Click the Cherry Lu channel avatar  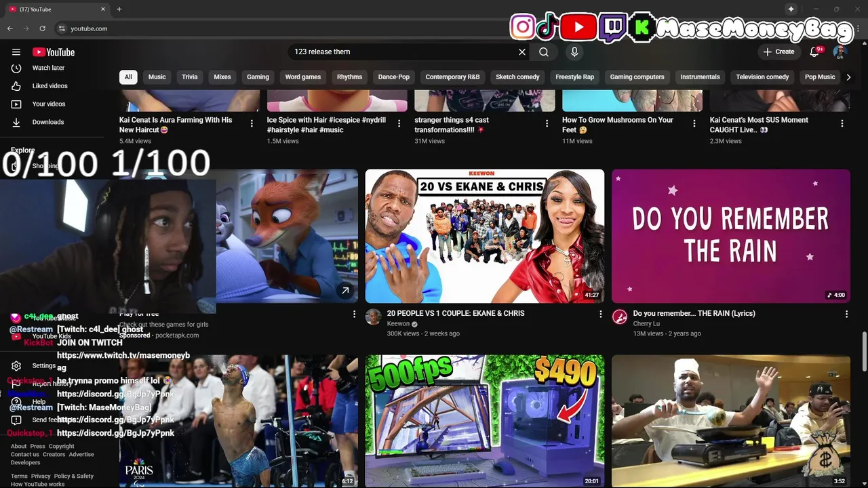[620, 317]
